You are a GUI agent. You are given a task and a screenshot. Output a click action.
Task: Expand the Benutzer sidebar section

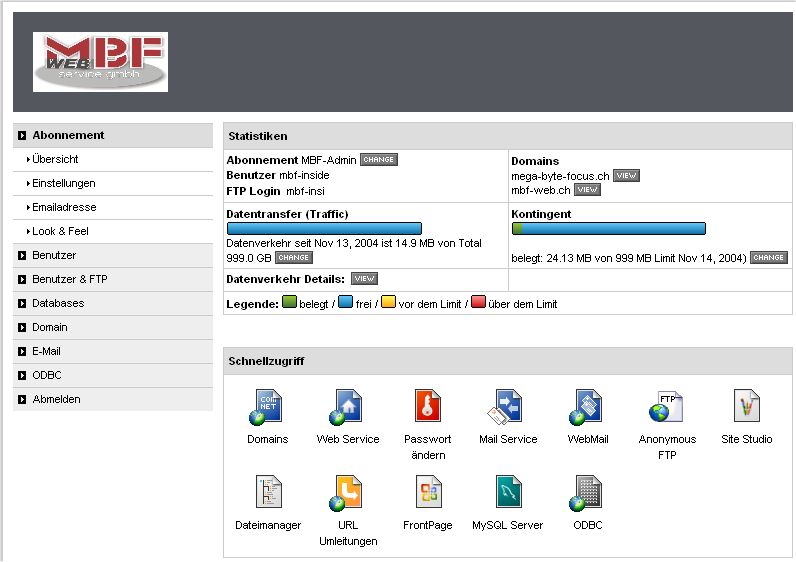54,255
